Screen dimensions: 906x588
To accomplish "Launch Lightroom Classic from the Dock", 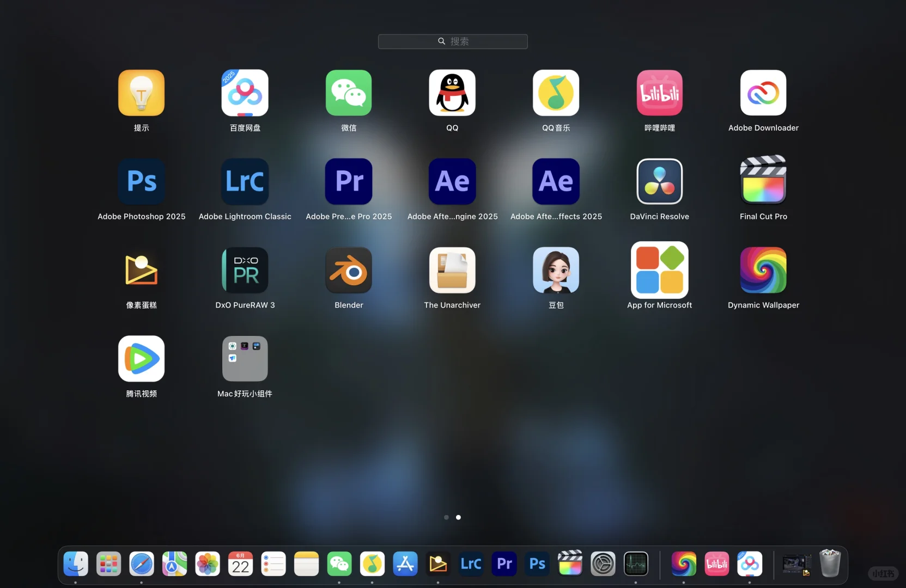I will tap(471, 563).
